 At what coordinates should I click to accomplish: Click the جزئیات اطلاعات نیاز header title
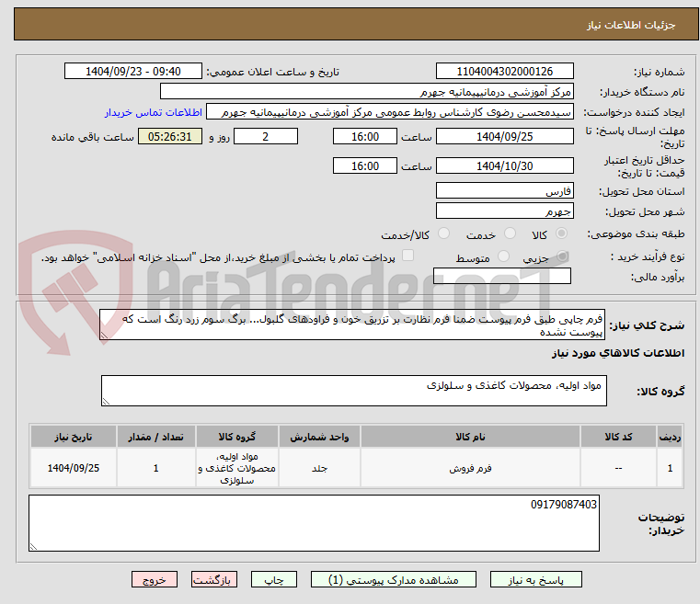(x=630, y=25)
